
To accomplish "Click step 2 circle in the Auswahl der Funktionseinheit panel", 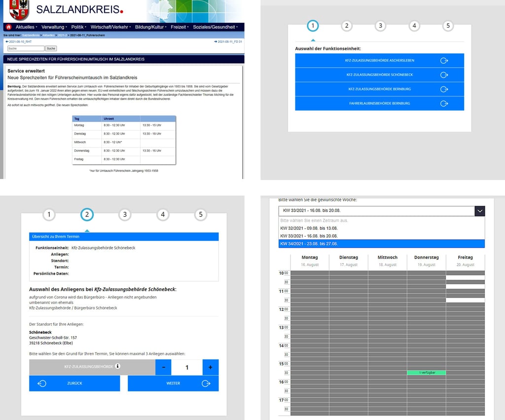I will click(x=347, y=26).
